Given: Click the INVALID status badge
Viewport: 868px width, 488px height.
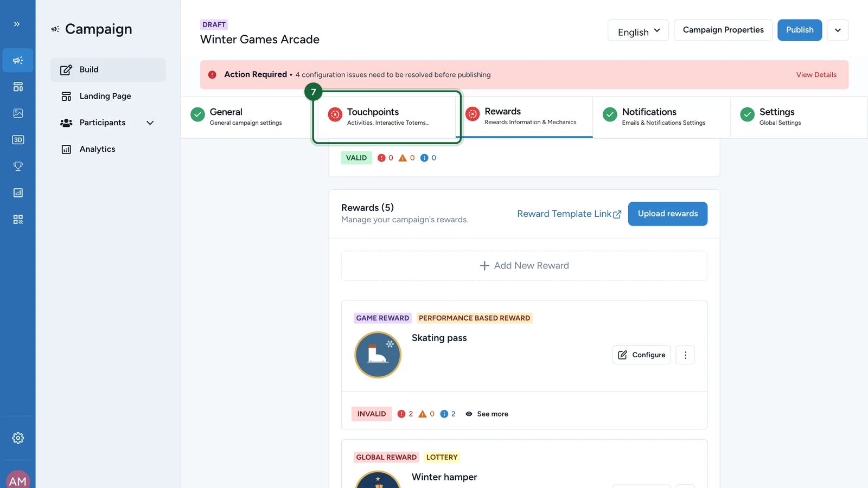Looking at the screenshot, I should [x=372, y=414].
